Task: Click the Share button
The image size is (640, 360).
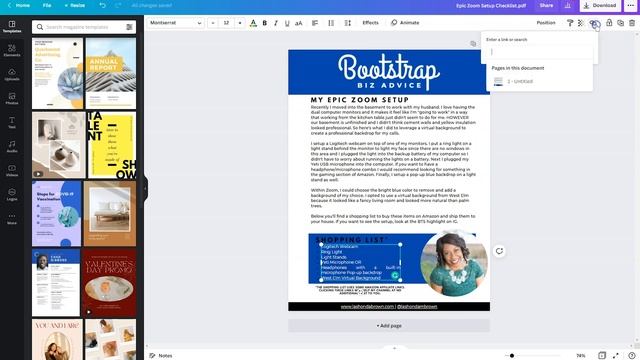Action: pos(546,6)
